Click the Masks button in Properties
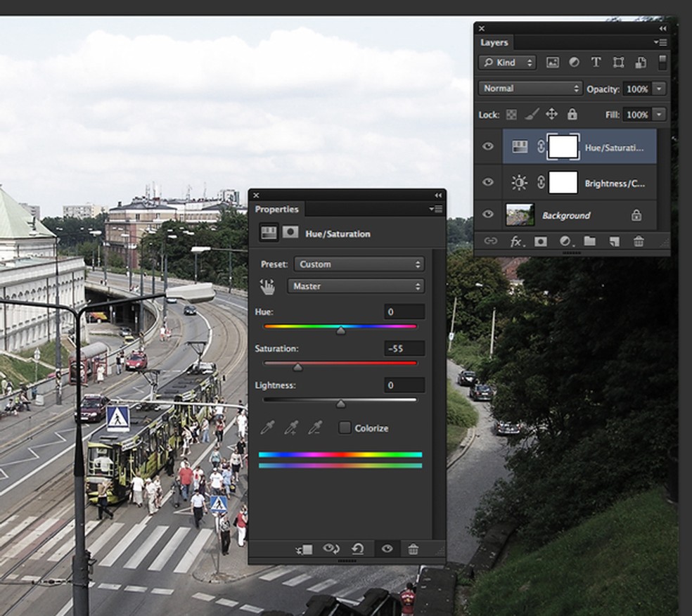The image size is (692, 616). pos(290,233)
